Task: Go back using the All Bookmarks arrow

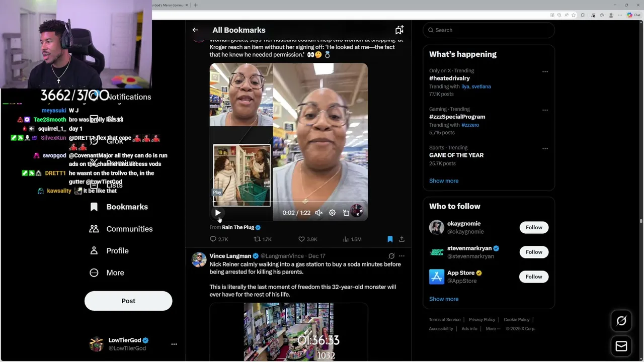Action: pos(195,30)
